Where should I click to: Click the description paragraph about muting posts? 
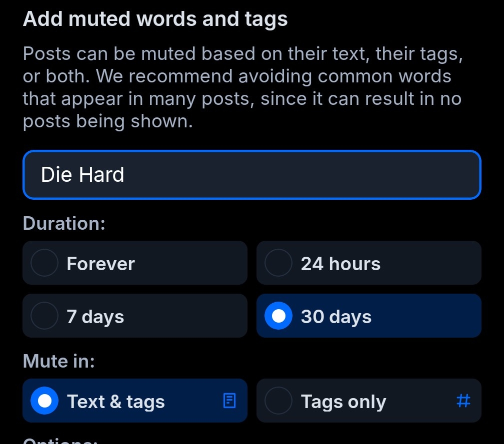tap(242, 87)
